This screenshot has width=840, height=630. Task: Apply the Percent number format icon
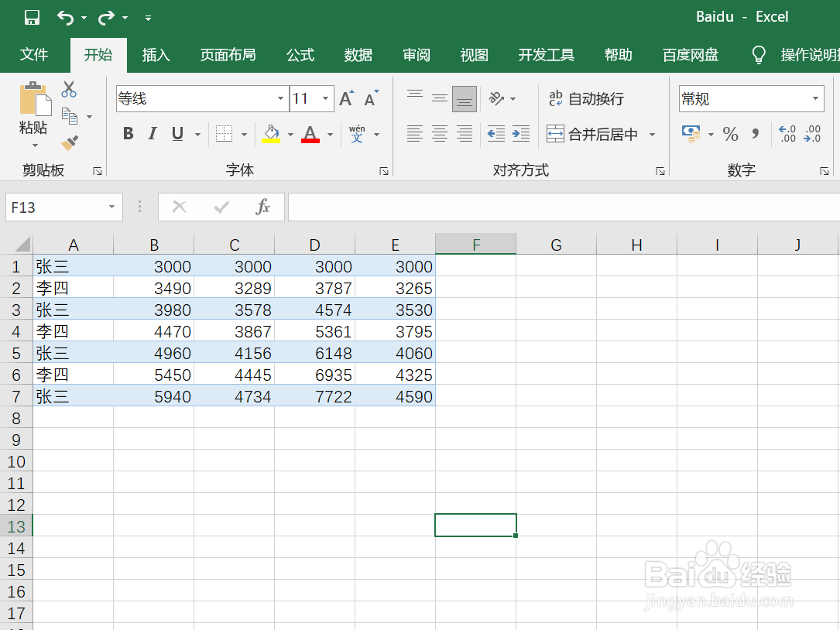[730, 133]
